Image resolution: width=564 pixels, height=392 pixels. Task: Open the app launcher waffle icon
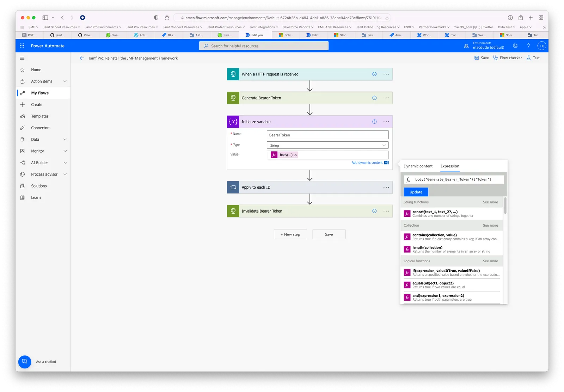coord(22,45)
